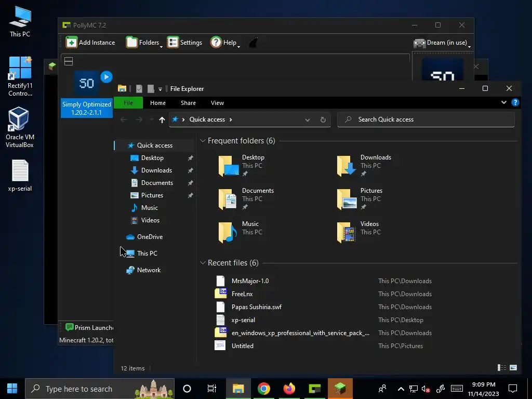Viewport: 532px width, 399px height.
Task: Select Oracle VM VirtualBox desktop shortcut
Action: pos(20,128)
